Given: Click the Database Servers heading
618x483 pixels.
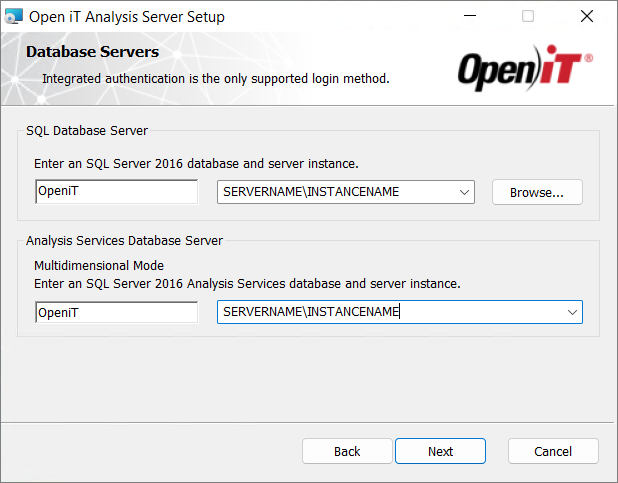Looking at the screenshot, I should [93, 52].
